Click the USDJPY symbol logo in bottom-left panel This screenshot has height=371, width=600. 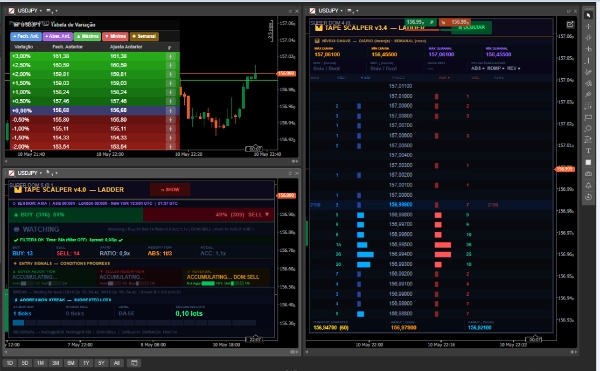coord(11,173)
